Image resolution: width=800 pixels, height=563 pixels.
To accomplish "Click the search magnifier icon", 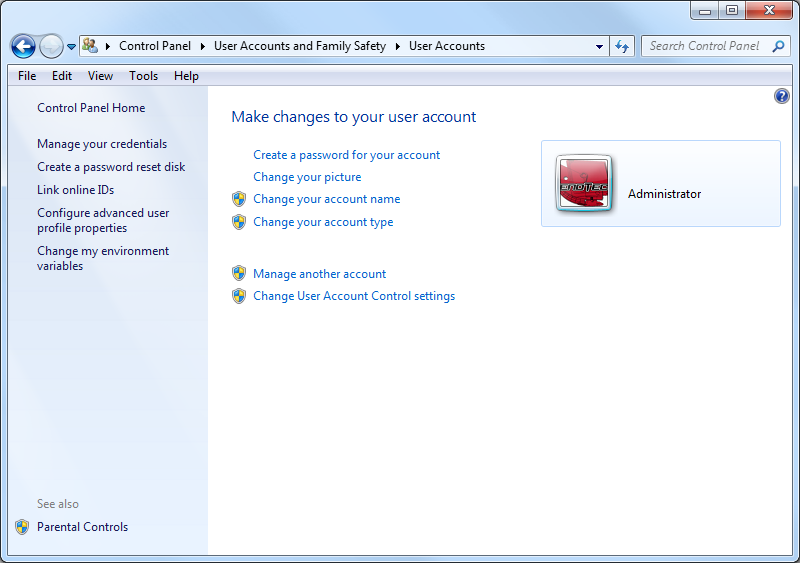I will (x=778, y=46).
